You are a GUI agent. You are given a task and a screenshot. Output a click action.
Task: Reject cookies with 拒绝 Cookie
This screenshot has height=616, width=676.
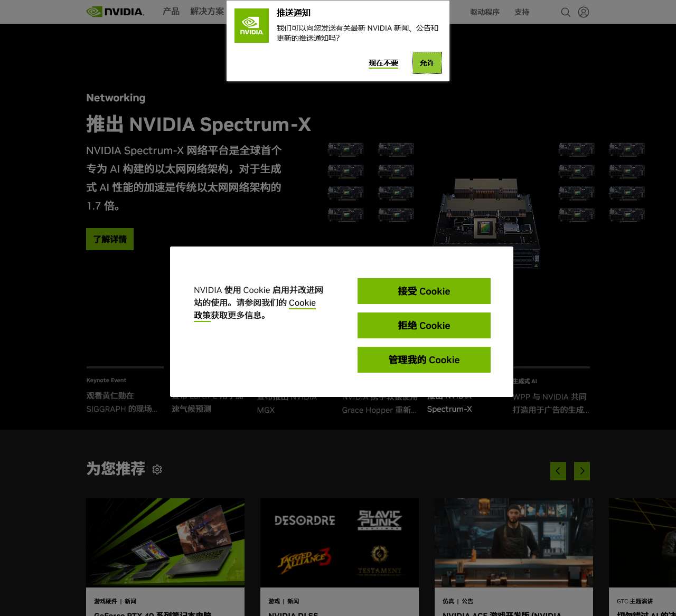coord(424,325)
